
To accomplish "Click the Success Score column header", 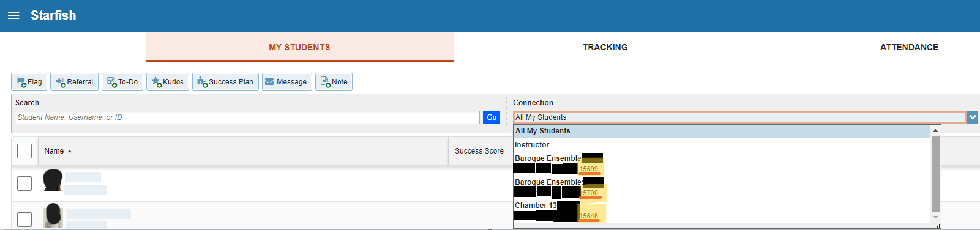I will click(x=479, y=151).
